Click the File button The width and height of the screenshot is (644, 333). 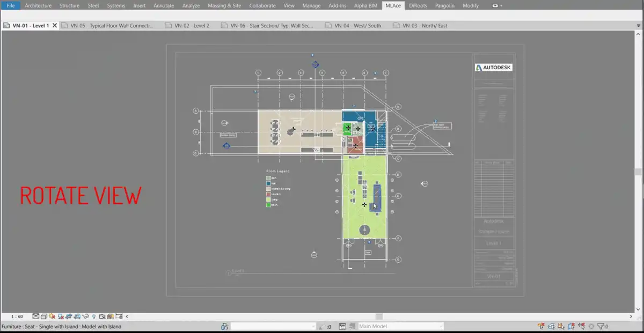(x=11, y=5)
